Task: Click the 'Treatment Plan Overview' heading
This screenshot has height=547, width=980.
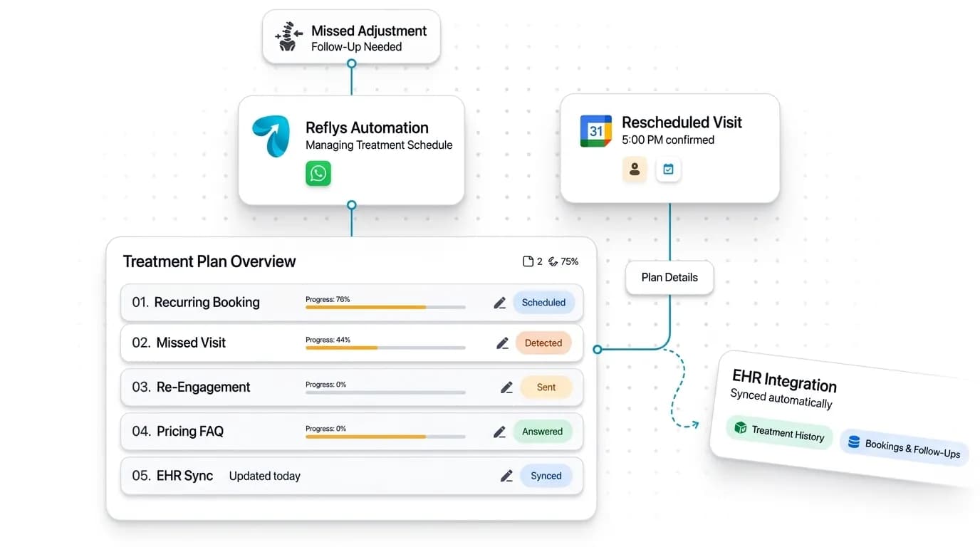Action: (209, 261)
